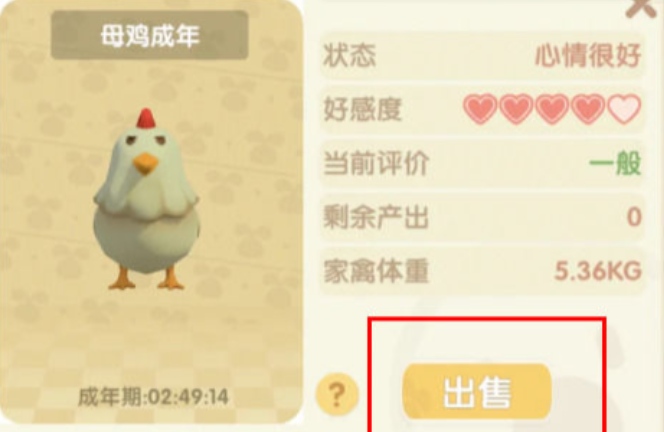664x432 pixels.
Task: Select the 状态 status row
Action: [482, 55]
